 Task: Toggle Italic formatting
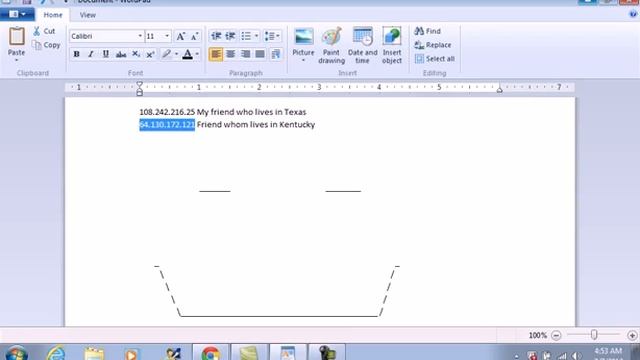pos(91,54)
